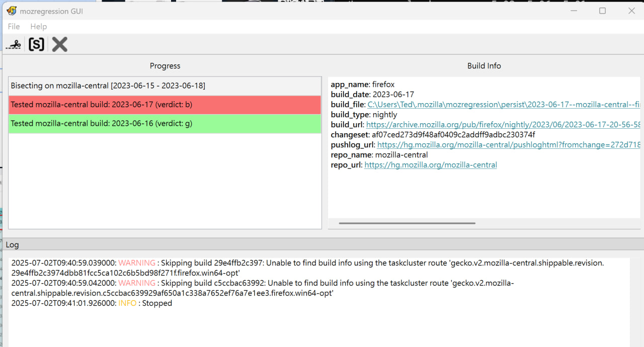Open the Help menu
Screen dimensions: 644x347
[38, 27]
